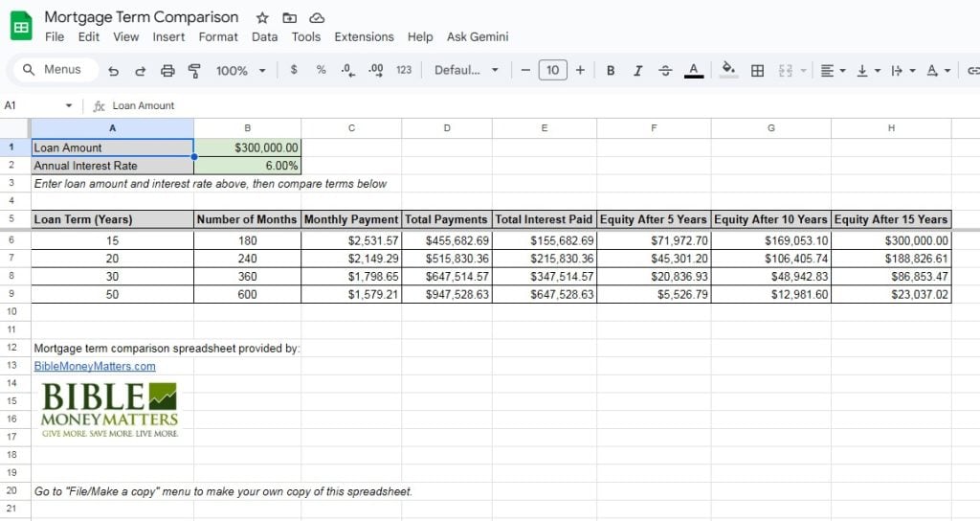Click the Google Sheets home logo
The height and width of the screenshot is (521, 980).
[x=22, y=26]
